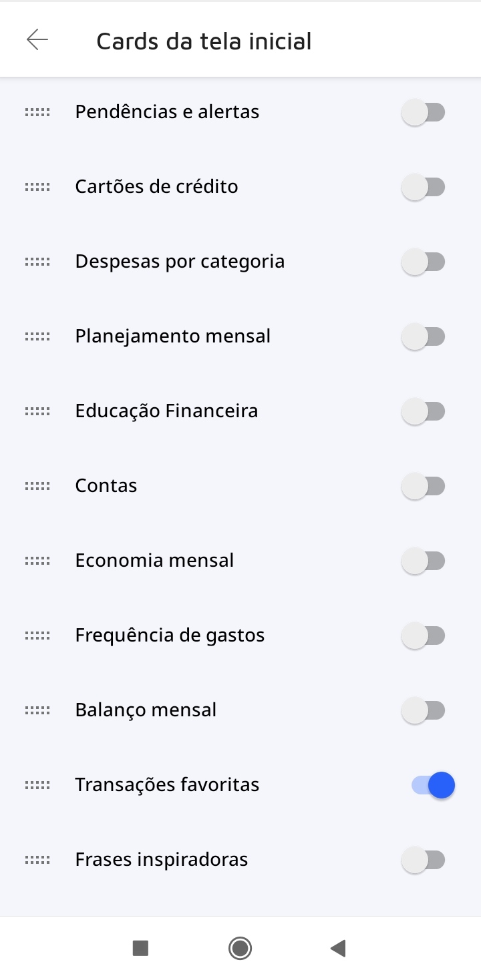Image resolution: width=481 pixels, height=980 pixels.
Task: Tap the back arrow in header
Action: click(x=37, y=40)
